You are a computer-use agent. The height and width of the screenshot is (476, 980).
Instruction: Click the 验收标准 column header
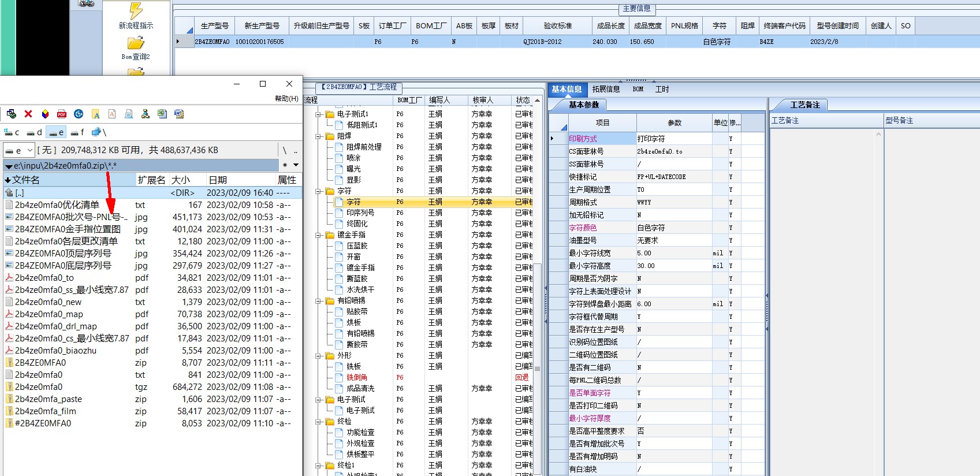click(x=557, y=26)
